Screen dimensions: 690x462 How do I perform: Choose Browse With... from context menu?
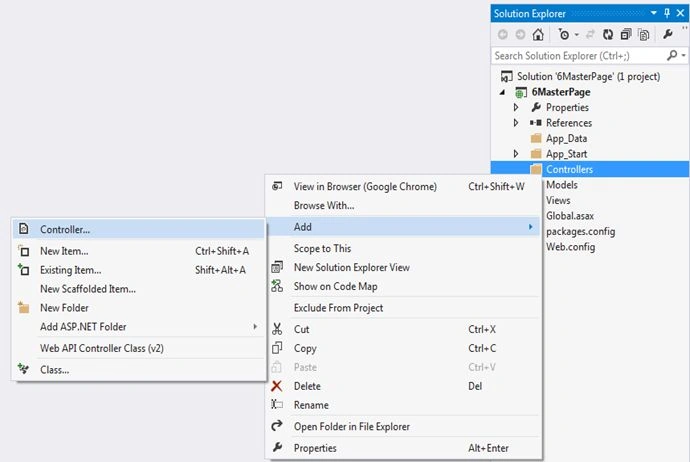403,205
